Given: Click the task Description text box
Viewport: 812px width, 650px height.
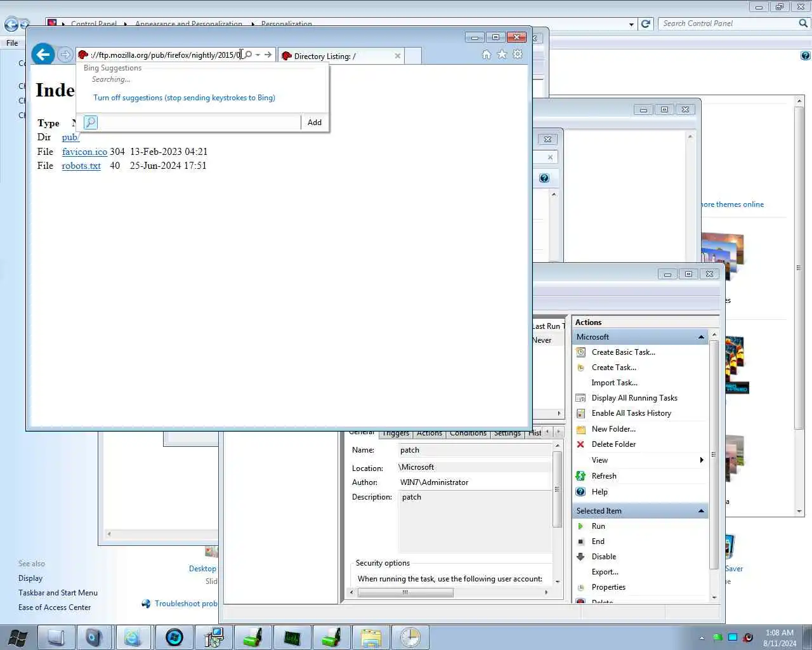Looking at the screenshot, I should pos(475,521).
